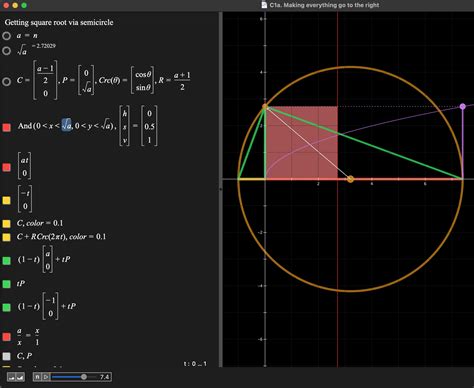Toggle yellow swatch for C + RCrc(2πt)
This screenshot has height=388, width=474.
tap(7, 237)
